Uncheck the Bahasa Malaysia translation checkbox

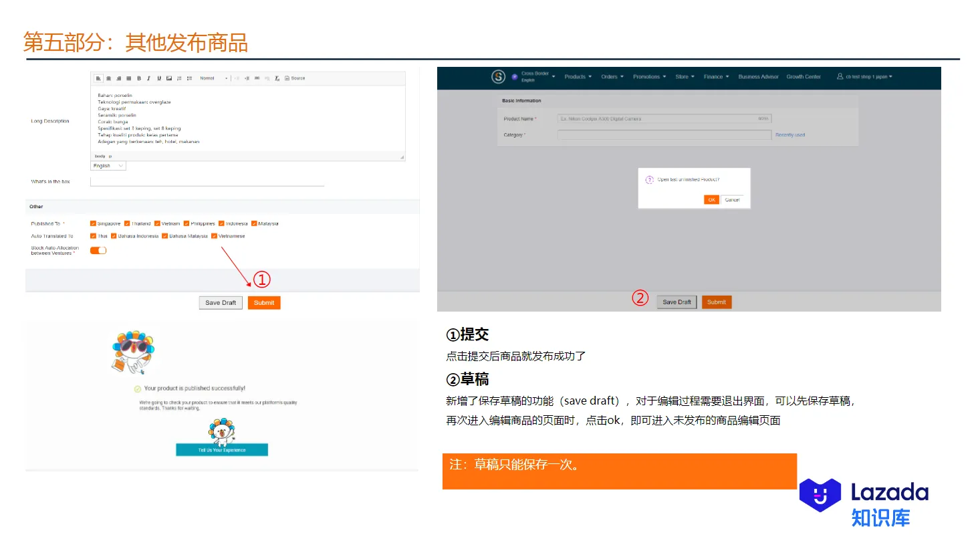point(165,236)
